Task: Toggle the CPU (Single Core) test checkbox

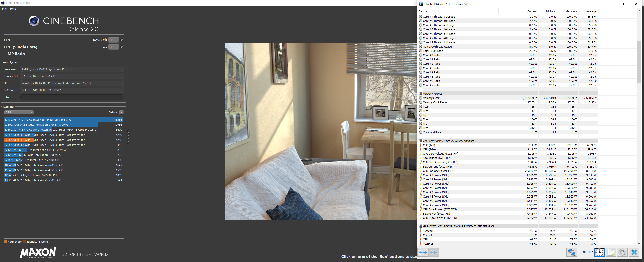Action: 122,47
